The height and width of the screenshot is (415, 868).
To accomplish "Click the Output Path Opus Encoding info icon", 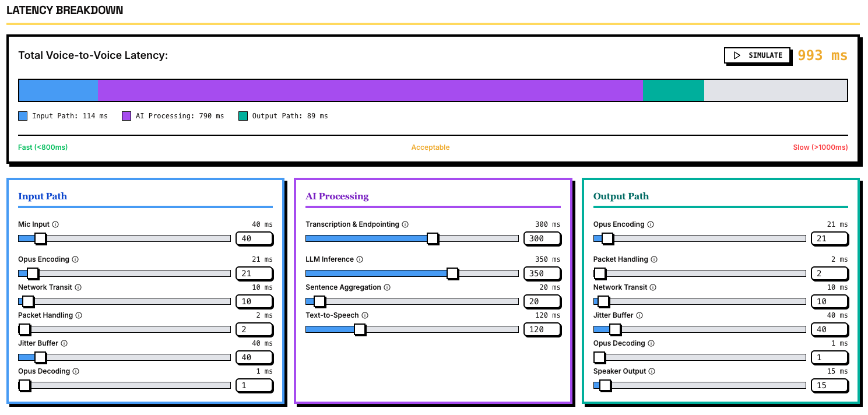I will [651, 224].
